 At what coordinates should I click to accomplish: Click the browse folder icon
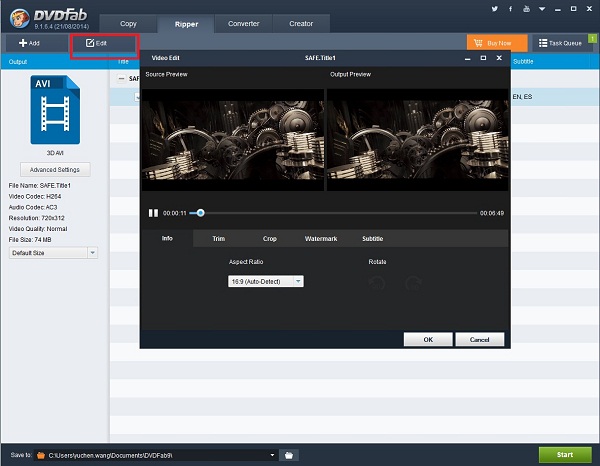(289, 455)
